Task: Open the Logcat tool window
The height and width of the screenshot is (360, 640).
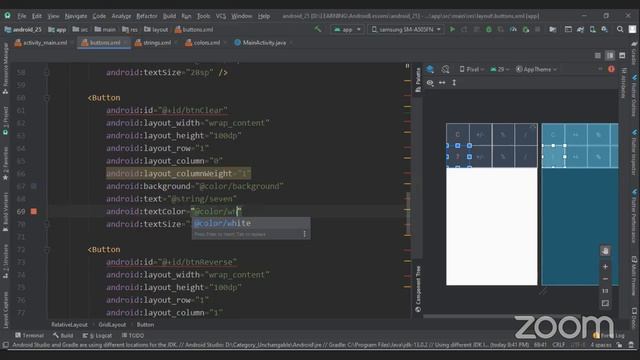Action: pyautogui.click(x=98, y=335)
